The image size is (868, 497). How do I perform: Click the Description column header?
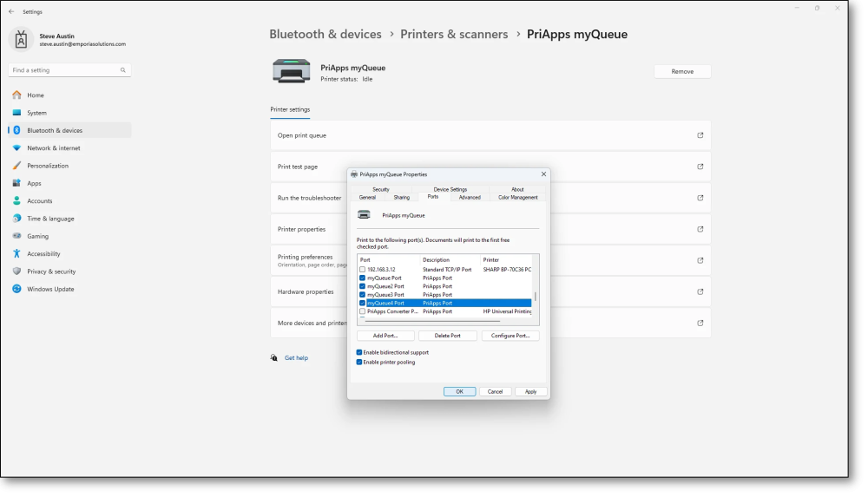[x=450, y=260]
